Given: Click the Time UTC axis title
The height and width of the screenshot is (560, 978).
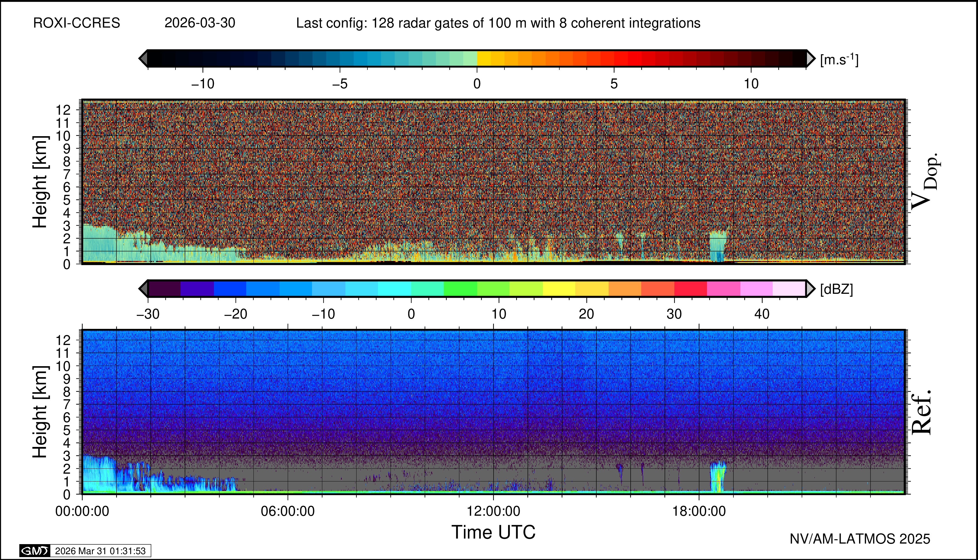Looking at the screenshot, I should click(494, 532).
